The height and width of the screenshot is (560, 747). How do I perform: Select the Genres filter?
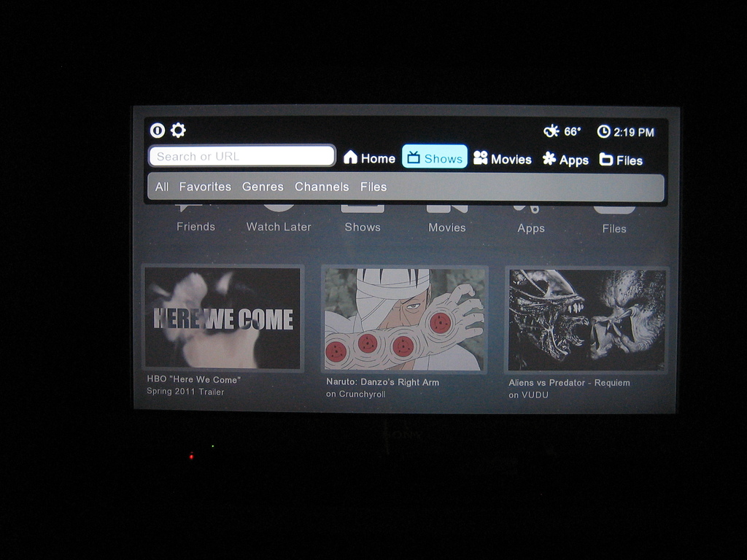tap(263, 187)
